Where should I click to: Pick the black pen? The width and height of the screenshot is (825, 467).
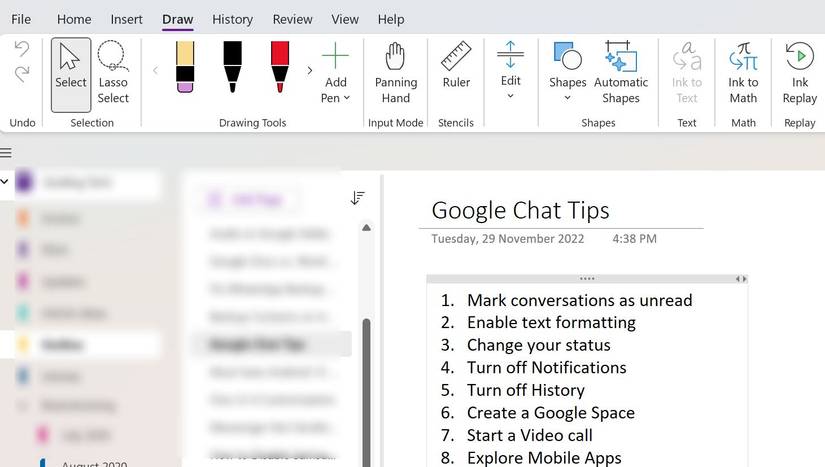[232, 67]
